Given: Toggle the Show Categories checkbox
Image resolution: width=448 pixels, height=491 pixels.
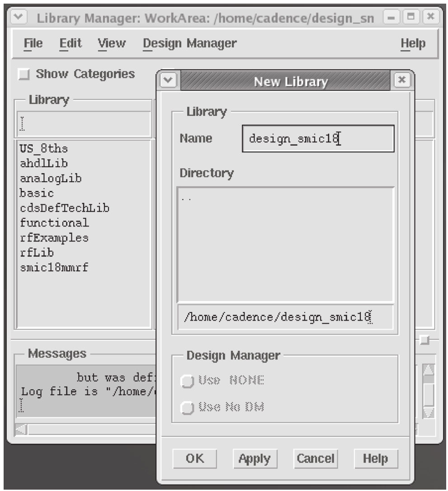Looking at the screenshot, I should coord(24,75).
